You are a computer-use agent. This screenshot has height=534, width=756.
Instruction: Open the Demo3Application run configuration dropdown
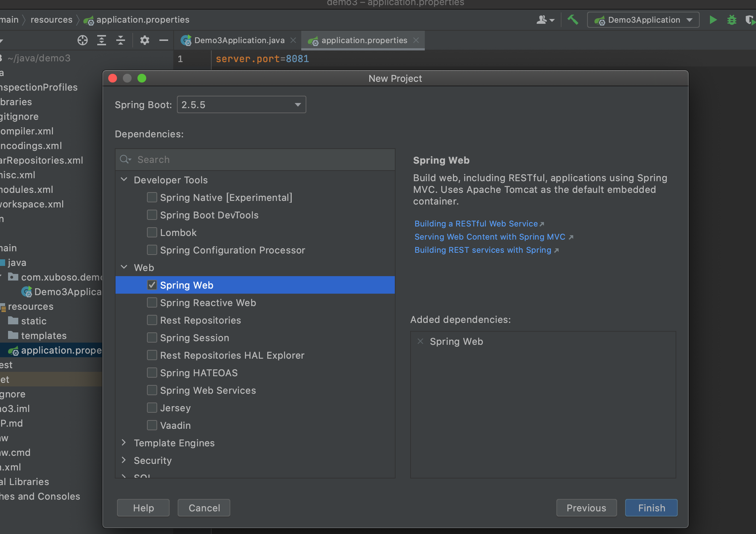(x=643, y=20)
